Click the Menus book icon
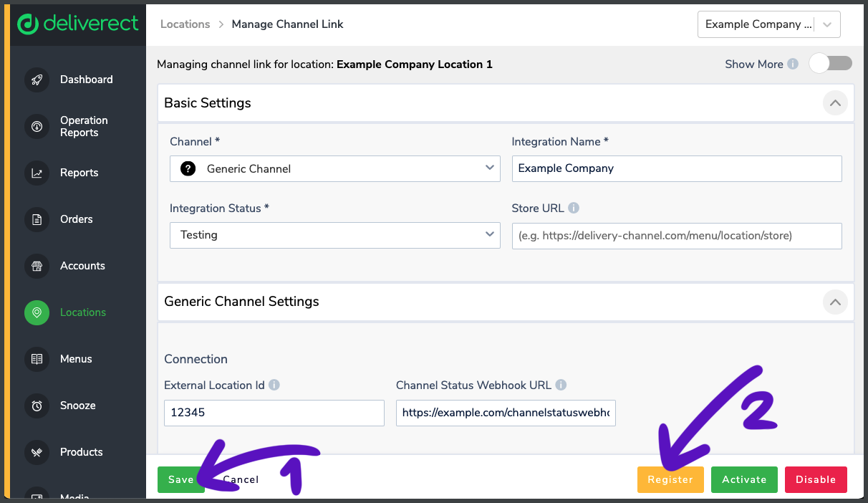 (x=37, y=359)
